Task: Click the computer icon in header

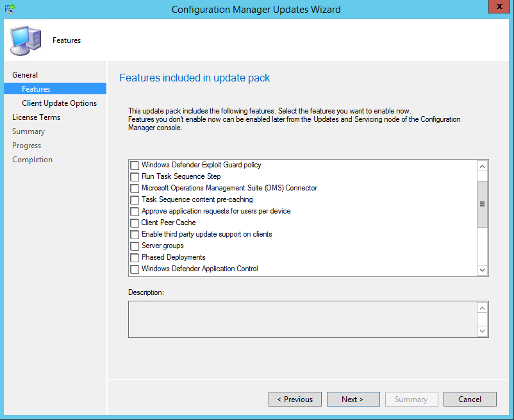Action: click(x=25, y=40)
